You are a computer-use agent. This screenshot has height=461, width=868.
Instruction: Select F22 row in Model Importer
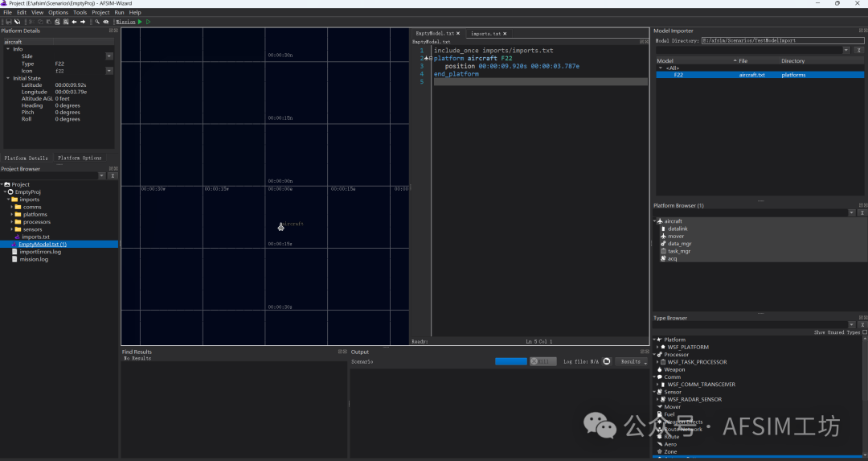(760, 75)
